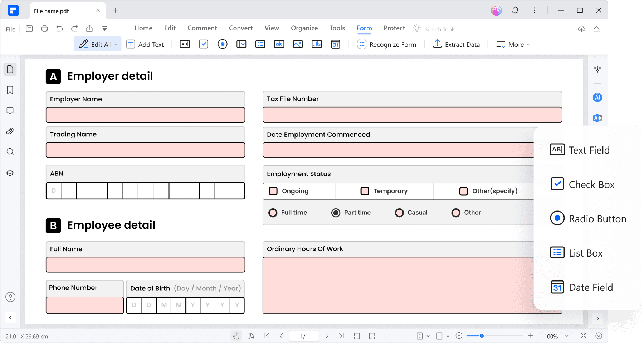
Task: Redo the last action
Action: (x=74, y=29)
